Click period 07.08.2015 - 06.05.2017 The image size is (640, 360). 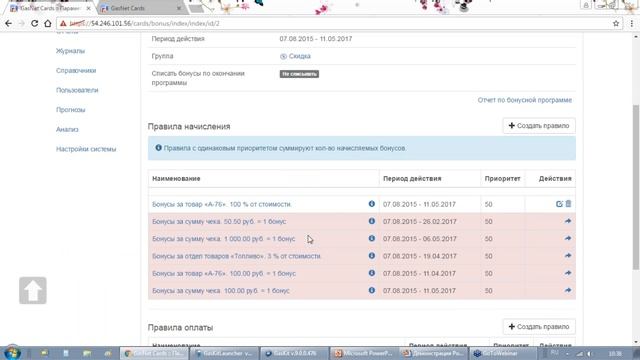click(419, 239)
